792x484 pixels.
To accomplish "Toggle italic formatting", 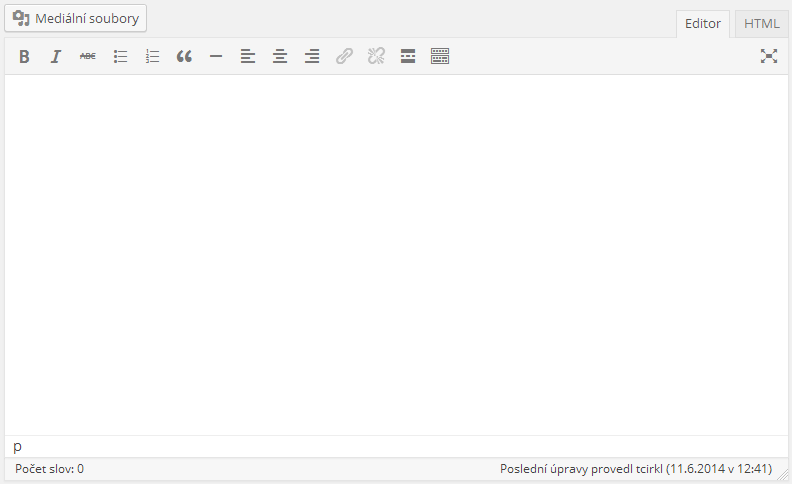I will [56, 56].
